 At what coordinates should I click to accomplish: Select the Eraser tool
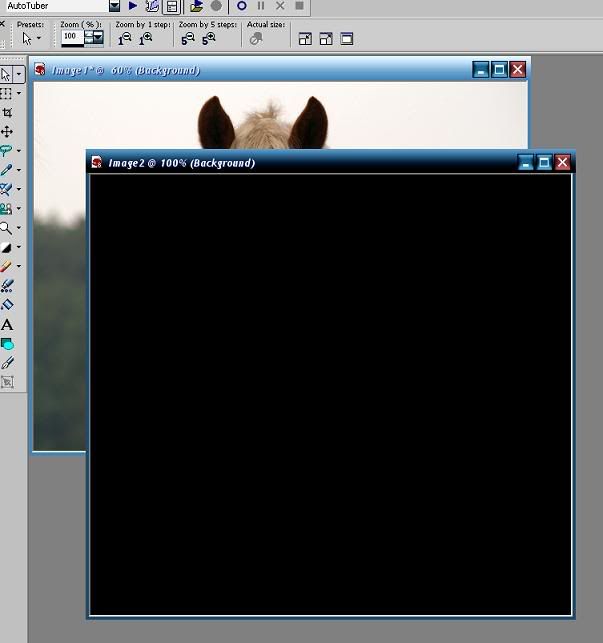6,266
